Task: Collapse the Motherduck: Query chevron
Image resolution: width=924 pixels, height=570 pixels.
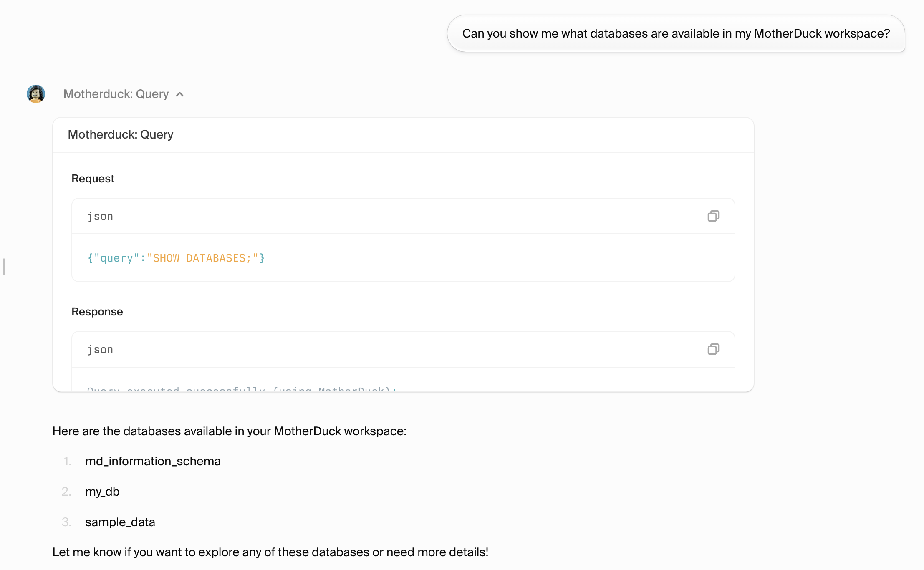Action: 180,94
